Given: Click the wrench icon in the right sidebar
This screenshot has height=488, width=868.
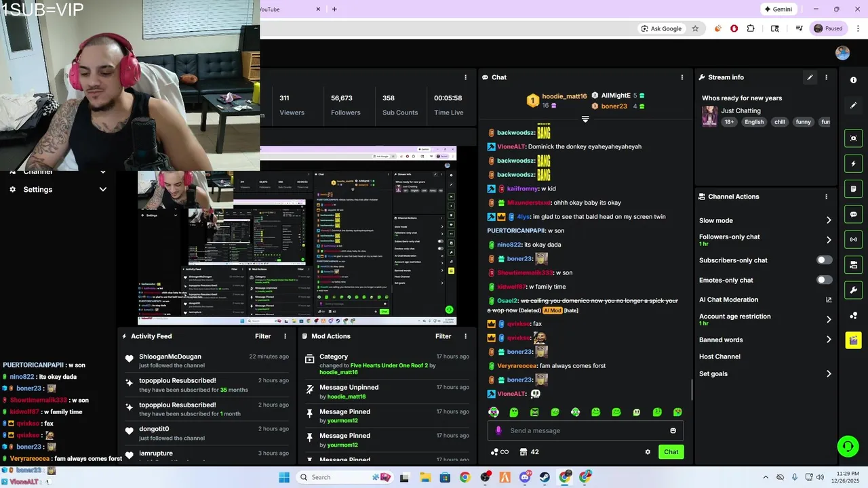Looking at the screenshot, I should [x=853, y=289].
